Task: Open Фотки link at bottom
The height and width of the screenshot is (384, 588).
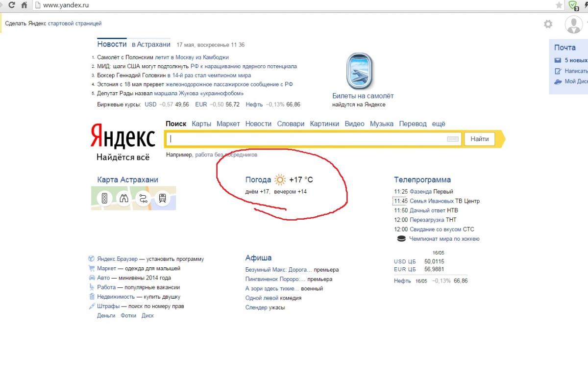Action: [x=128, y=316]
